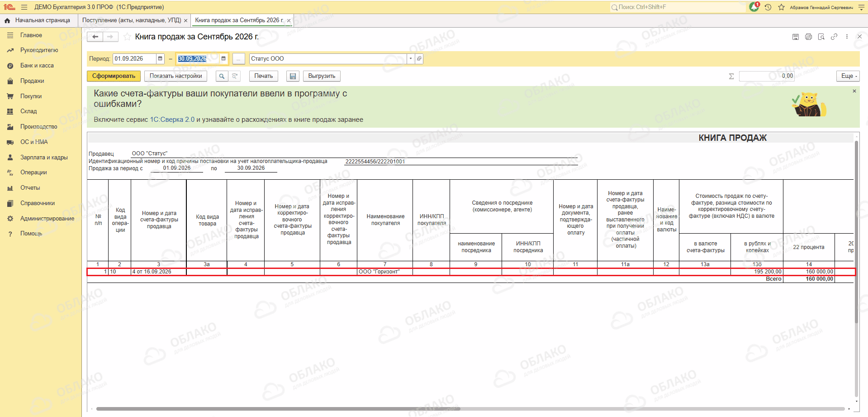The width and height of the screenshot is (868, 417).
Task: Save report with the diskette icon near Выгрузить
Action: tap(293, 76)
